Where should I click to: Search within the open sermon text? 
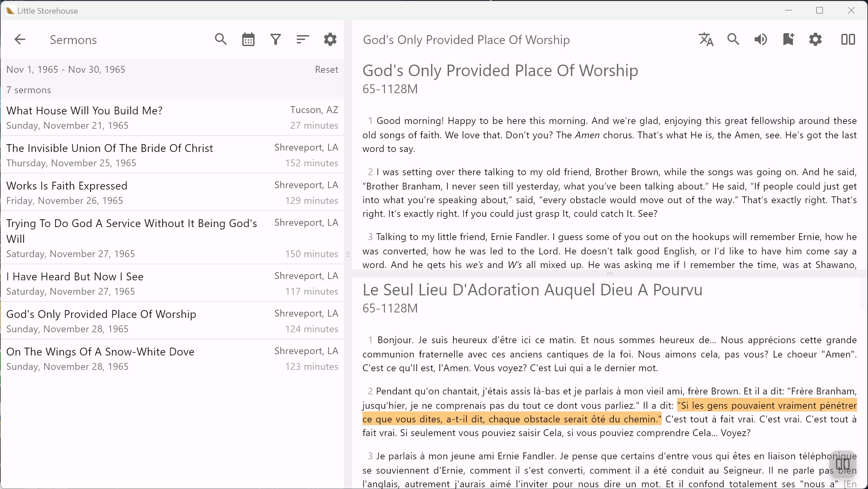733,40
